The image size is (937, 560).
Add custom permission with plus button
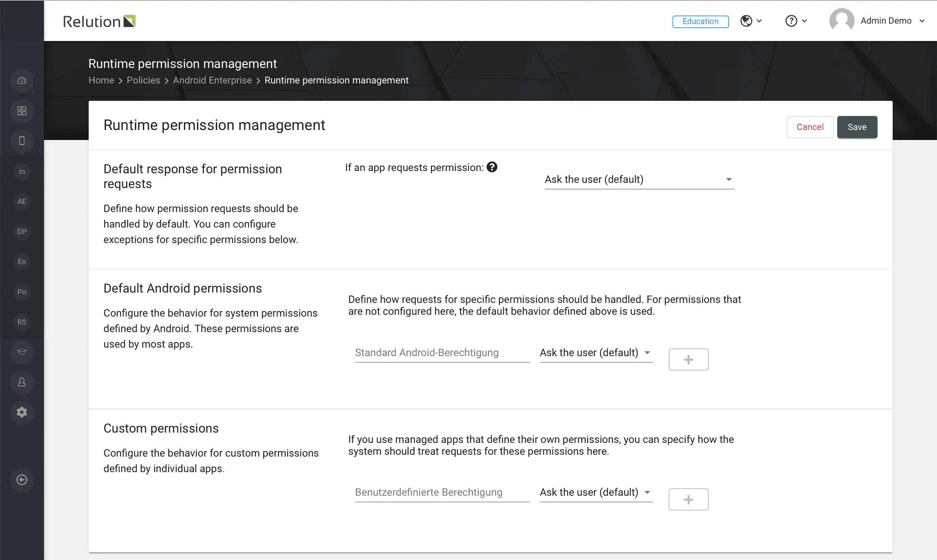688,500
